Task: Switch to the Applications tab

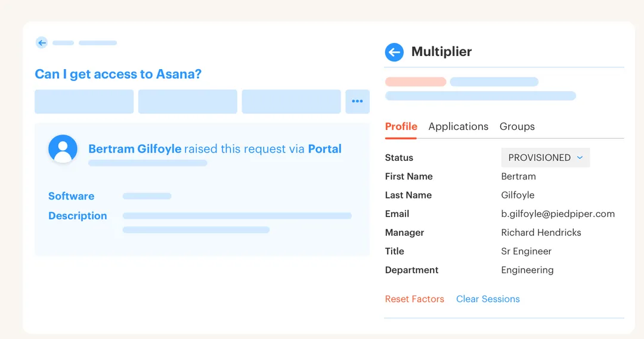Action: click(x=459, y=126)
